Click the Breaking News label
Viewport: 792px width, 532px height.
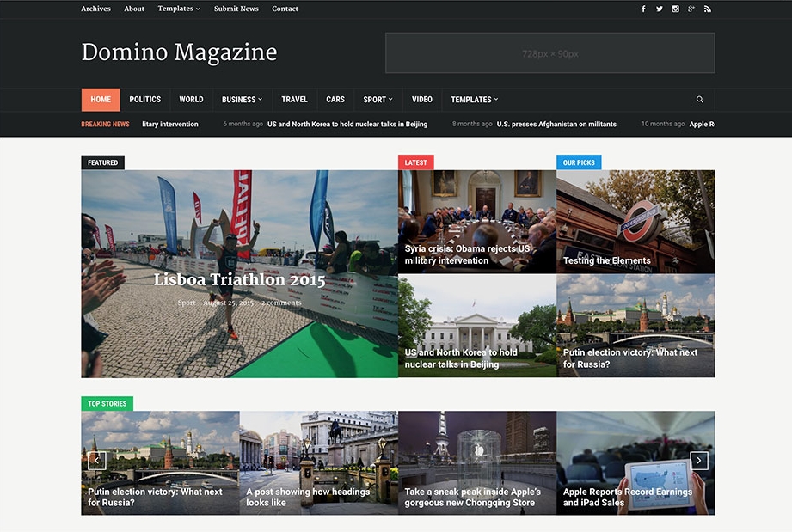105,124
